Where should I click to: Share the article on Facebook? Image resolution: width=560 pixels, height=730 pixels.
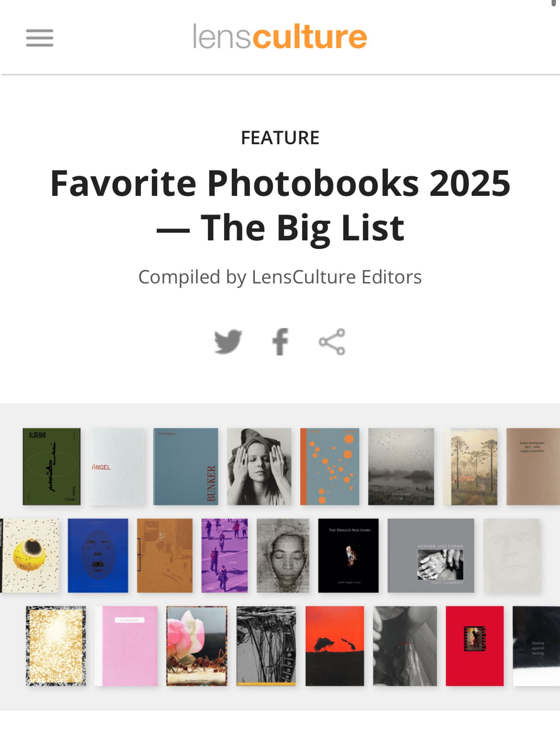point(280,342)
